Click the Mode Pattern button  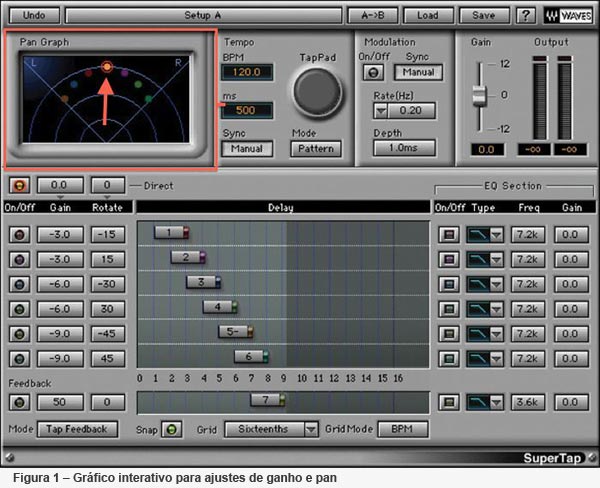click(x=316, y=149)
